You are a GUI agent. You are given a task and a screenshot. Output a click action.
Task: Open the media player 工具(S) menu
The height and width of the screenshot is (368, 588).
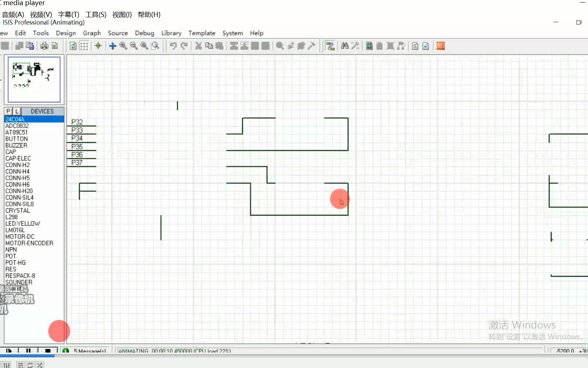tap(96, 15)
